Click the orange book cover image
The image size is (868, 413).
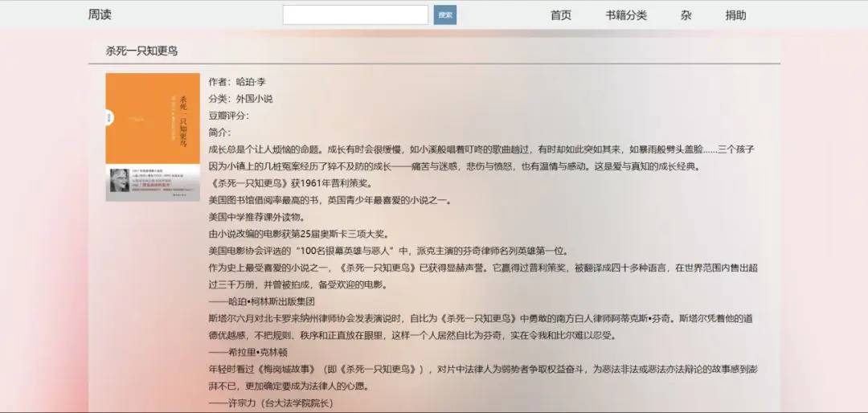click(x=153, y=119)
